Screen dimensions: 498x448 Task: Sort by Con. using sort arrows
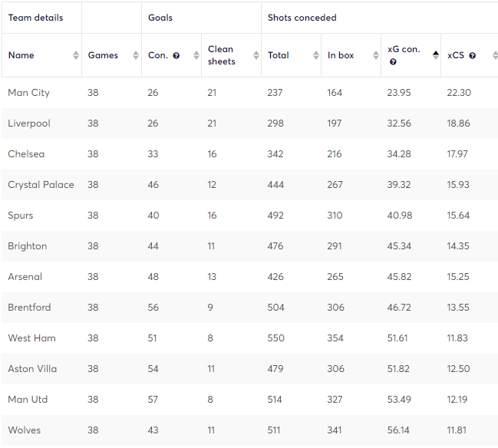[196, 55]
